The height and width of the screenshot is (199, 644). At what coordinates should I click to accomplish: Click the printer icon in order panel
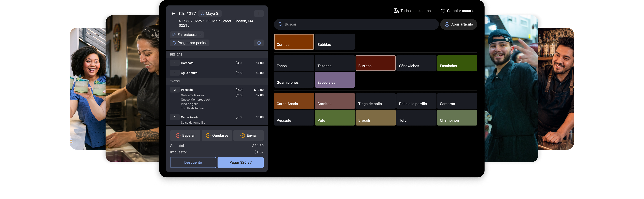pos(259,43)
